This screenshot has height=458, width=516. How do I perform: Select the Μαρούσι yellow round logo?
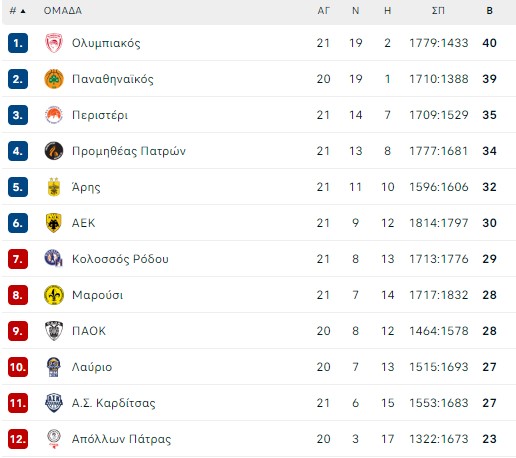[x=54, y=295]
